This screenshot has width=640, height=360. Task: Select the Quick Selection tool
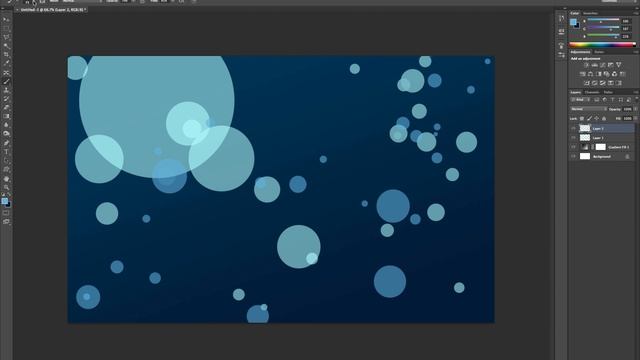[x=6, y=46]
